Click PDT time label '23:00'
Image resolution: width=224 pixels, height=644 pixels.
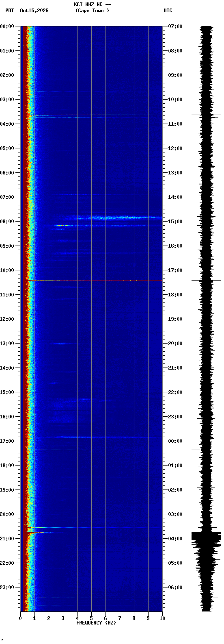[7, 587]
